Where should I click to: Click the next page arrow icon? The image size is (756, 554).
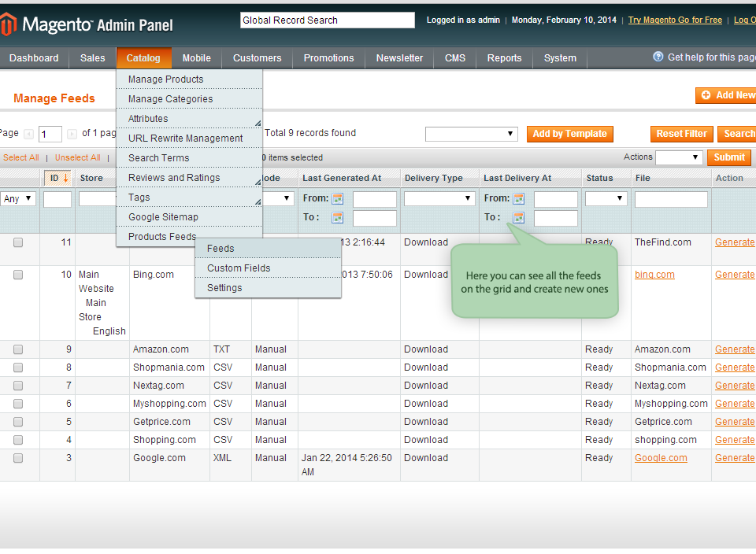[72, 134]
